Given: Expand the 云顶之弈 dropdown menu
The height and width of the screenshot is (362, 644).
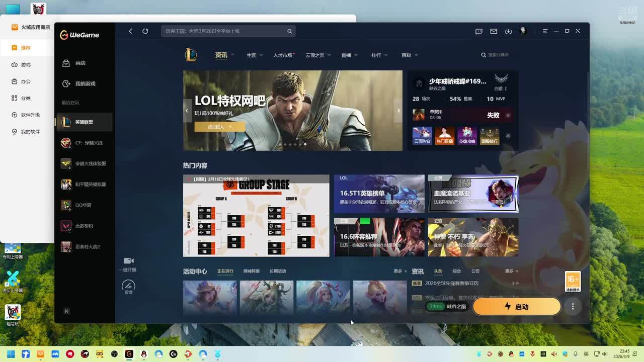Looking at the screenshot, I should [317, 55].
